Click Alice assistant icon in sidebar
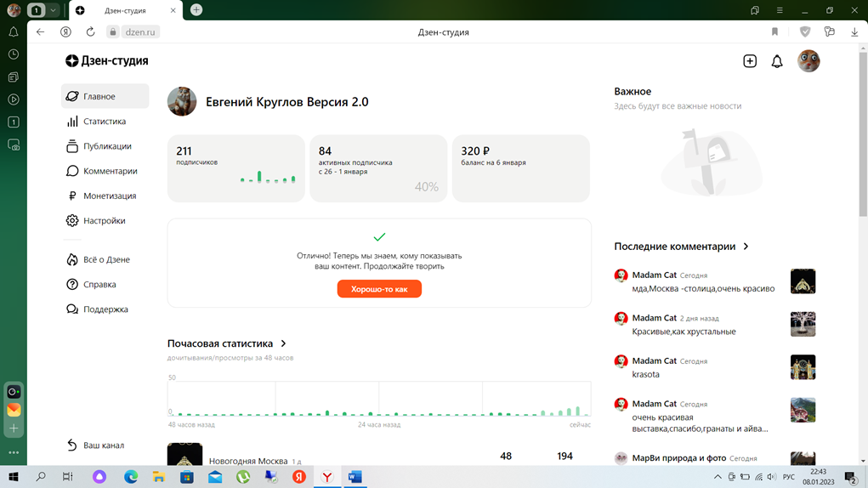 [14, 392]
